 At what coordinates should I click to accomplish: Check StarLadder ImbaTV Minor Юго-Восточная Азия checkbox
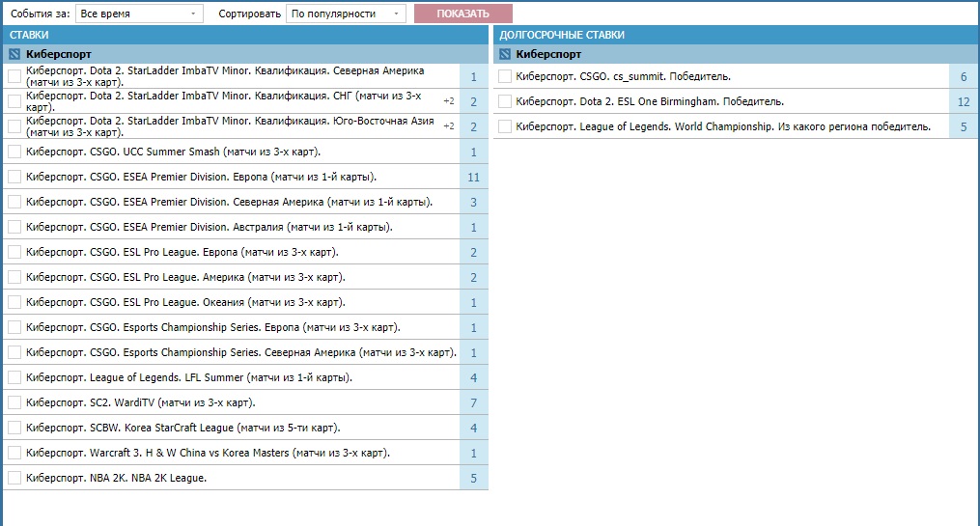(14, 126)
